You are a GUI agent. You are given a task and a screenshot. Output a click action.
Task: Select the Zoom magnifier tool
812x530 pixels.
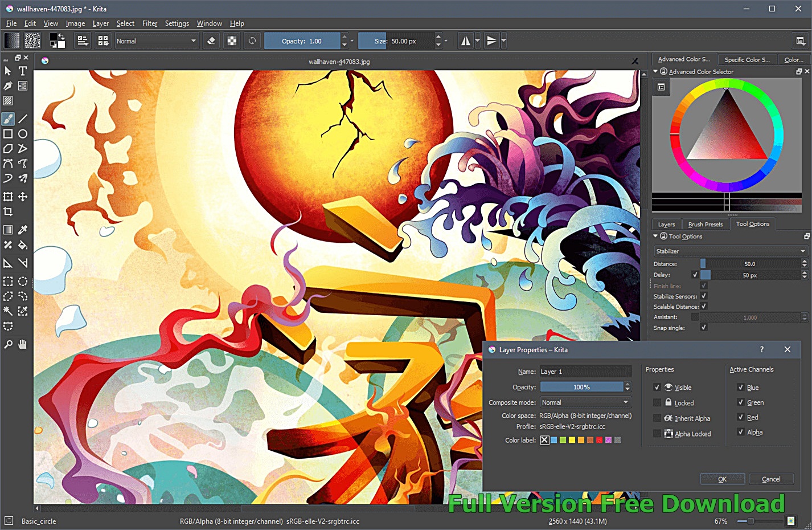point(8,344)
